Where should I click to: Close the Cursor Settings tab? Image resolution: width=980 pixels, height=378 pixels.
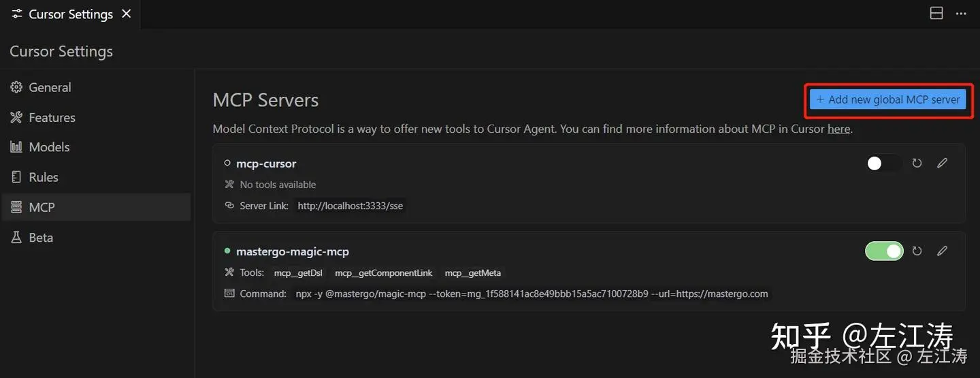[126, 14]
